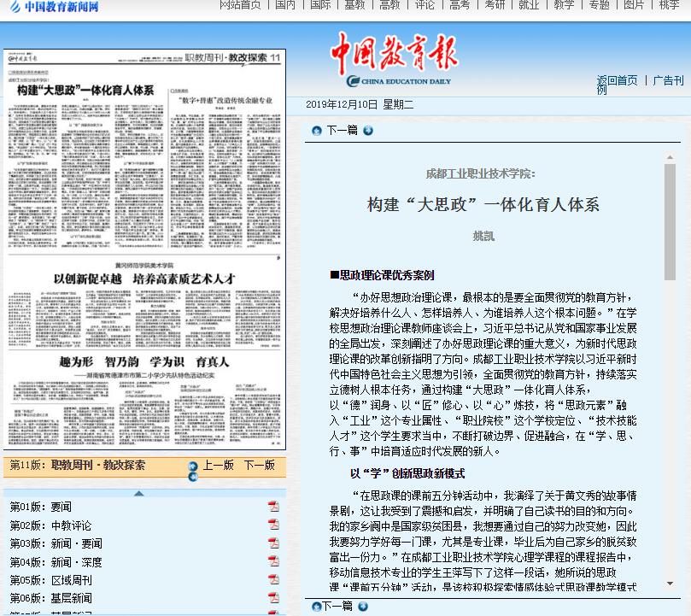Open the 国际 navigation item
The width and height of the screenshot is (691, 616).
(x=320, y=5)
